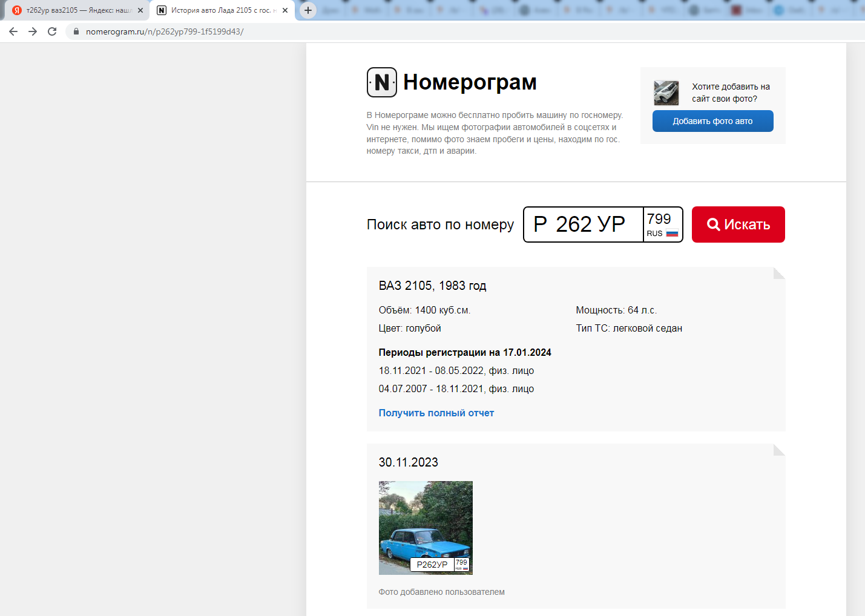Click registration period 04.07.2007 - 18.11.2021
The width and height of the screenshot is (865, 616).
[456, 388]
